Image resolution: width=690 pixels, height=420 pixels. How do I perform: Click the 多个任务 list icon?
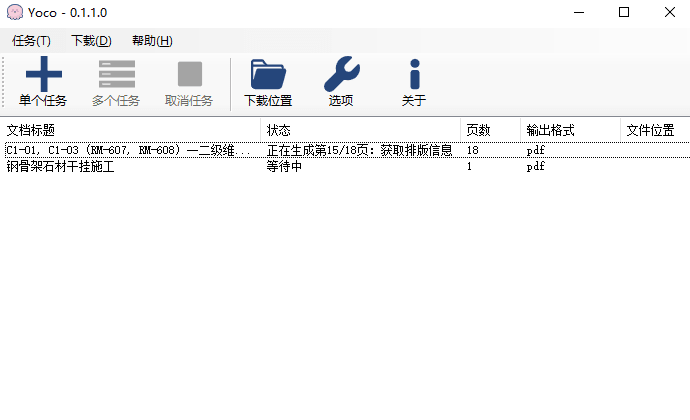(116, 75)
